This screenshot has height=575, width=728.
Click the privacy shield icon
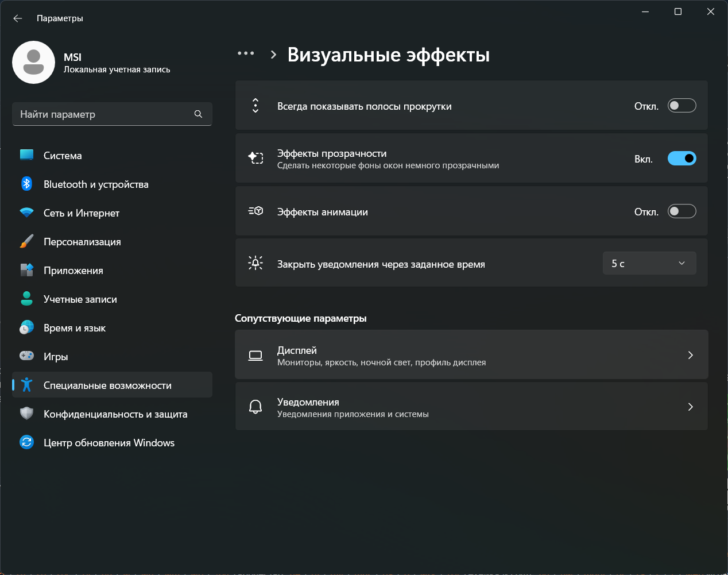pyautogui.click(x=26, y=414)
